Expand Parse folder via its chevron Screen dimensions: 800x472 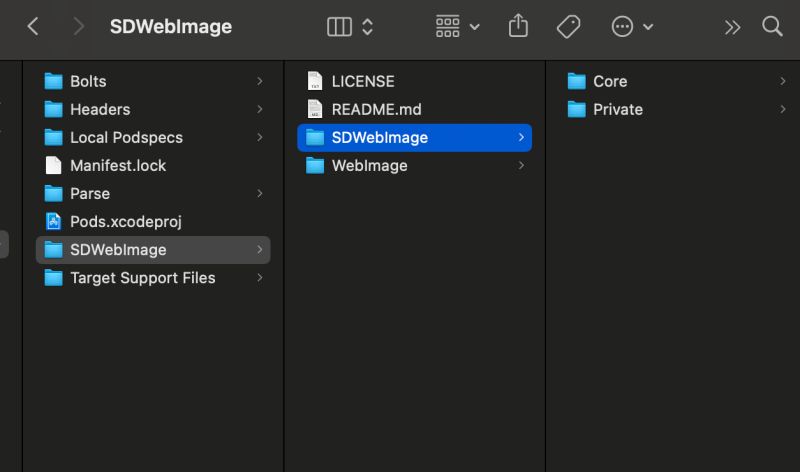tap(260, 193)
